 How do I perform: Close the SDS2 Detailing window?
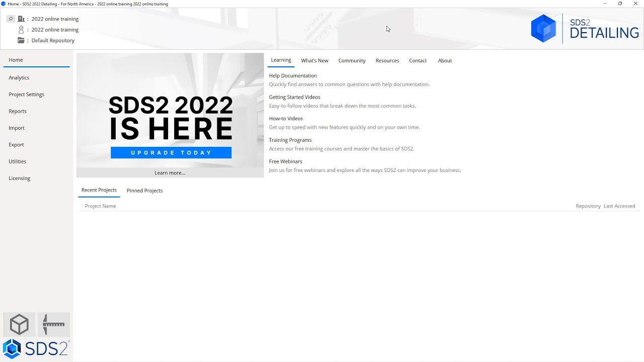[x=635, y=4]
